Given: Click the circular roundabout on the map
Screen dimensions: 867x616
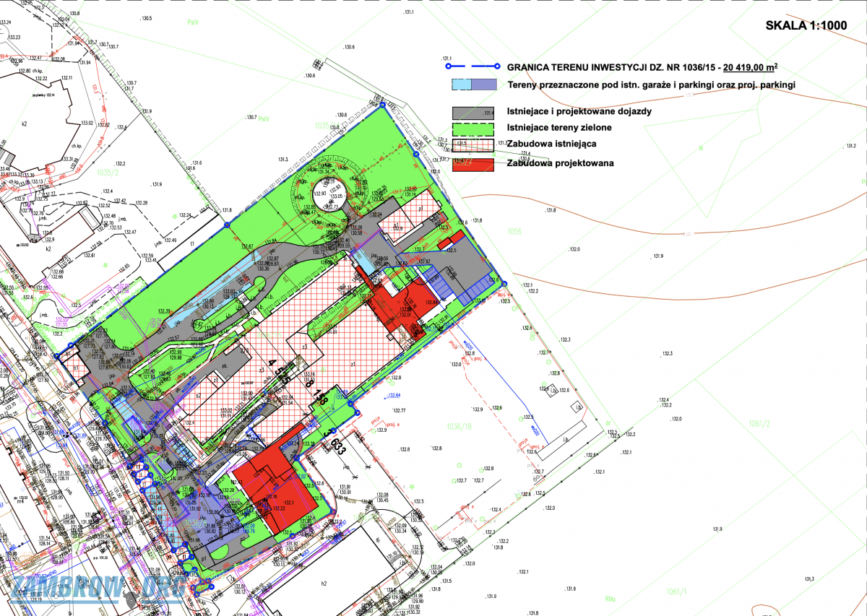Looking at the screenshot, I should (326, 194).
